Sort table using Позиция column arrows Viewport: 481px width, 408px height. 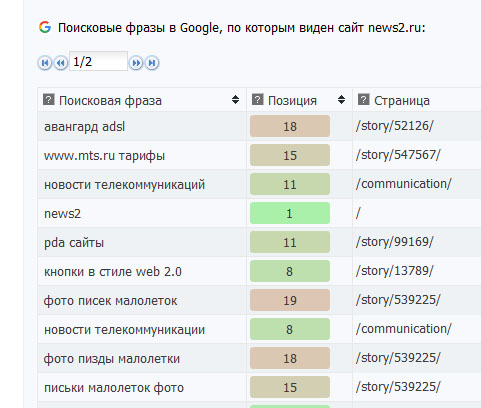point(341,99)
